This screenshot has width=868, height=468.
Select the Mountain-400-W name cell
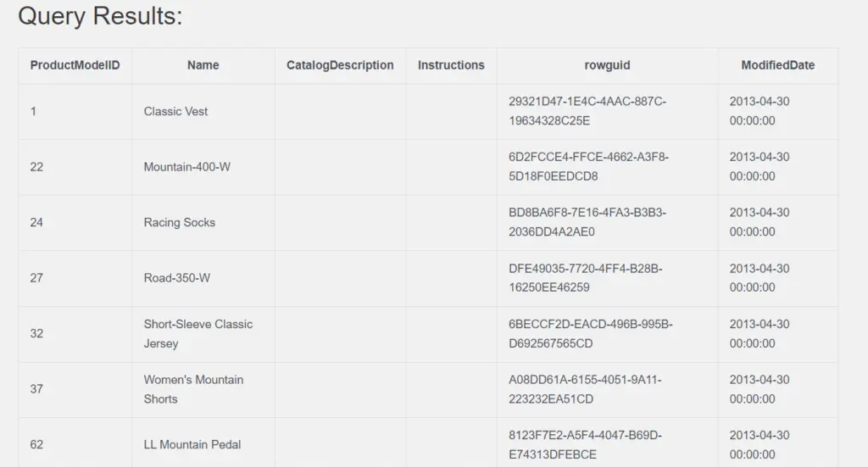pyautogui.click(x=203, y=167)
